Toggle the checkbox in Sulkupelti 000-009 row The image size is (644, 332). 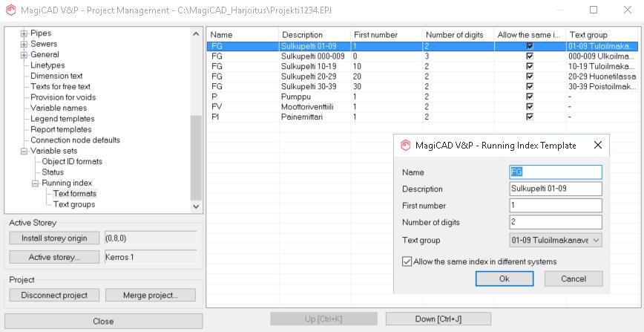click(x=530, y=56)
